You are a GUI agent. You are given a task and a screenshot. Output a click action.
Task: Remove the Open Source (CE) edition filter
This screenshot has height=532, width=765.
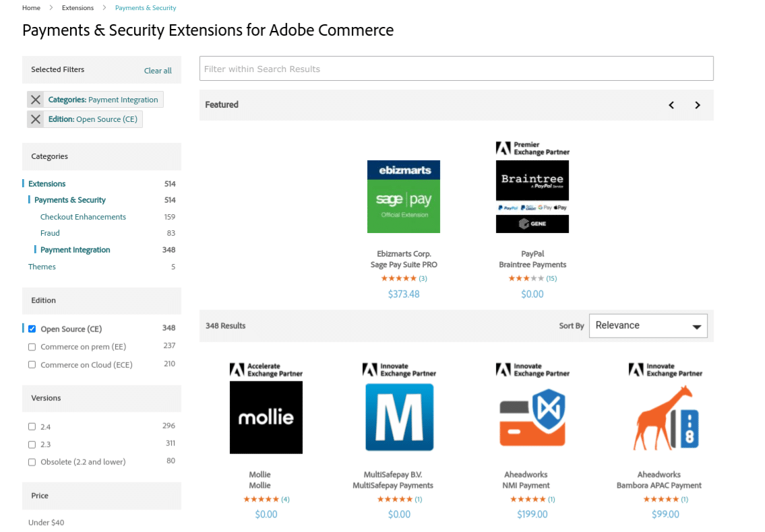[36, 119]
